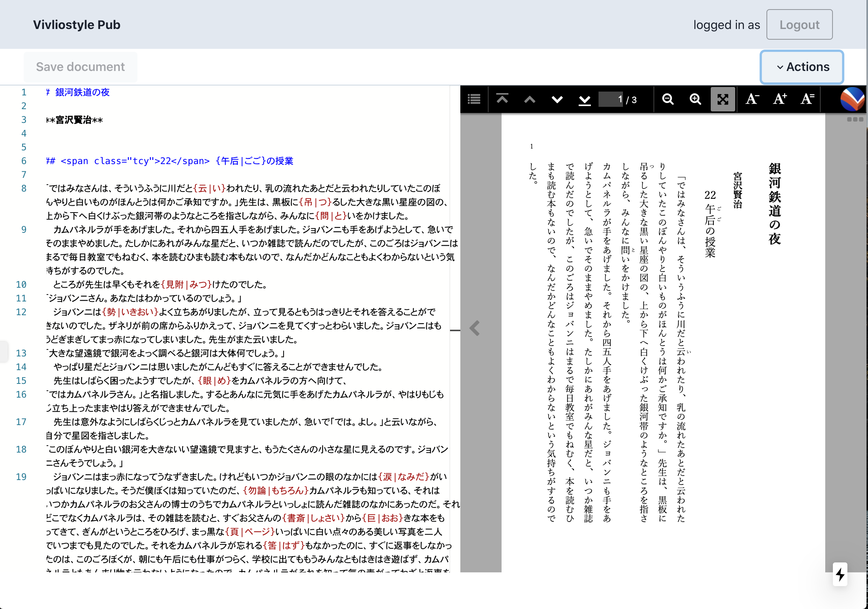The image size is (868, 609).
Task: Decrease the viewer font size
Action: [752, 99]
